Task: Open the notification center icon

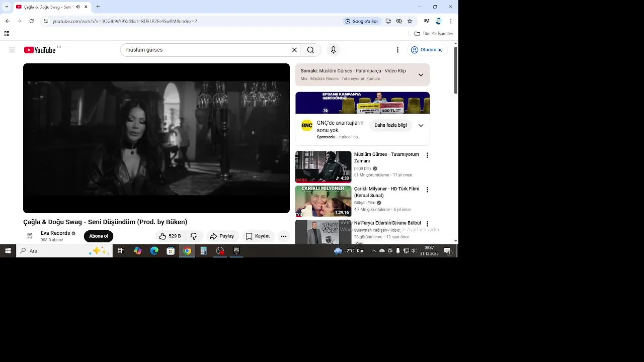Action: pyautogui.click(x=447, y=251)
